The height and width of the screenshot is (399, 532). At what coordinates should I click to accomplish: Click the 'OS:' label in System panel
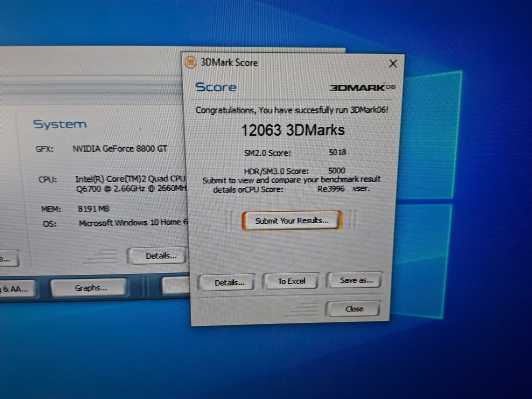(x=50, y=224)
